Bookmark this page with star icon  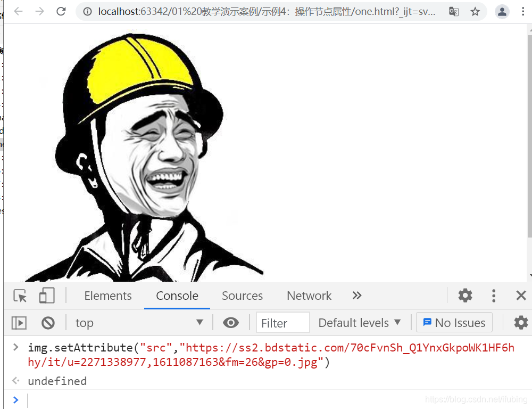coord(475,12)
